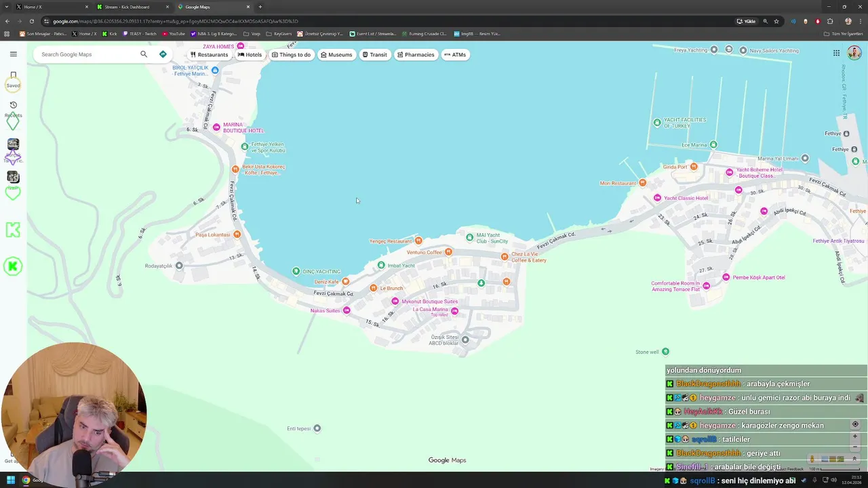Click the Yükle install app button
The width and height of the screenshot is (868, 488).
click(746, 21)
